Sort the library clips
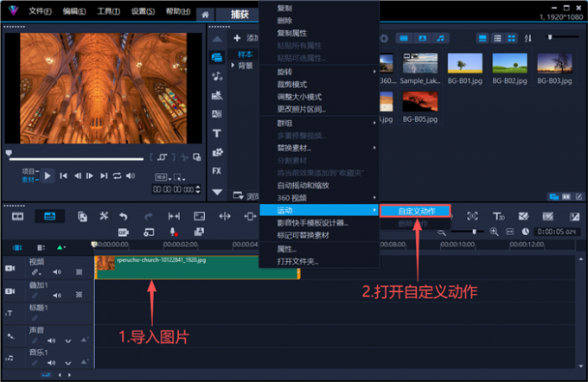The height and width of the screenshot is (382, 588). pyautogui.click(x=528, y=38)
